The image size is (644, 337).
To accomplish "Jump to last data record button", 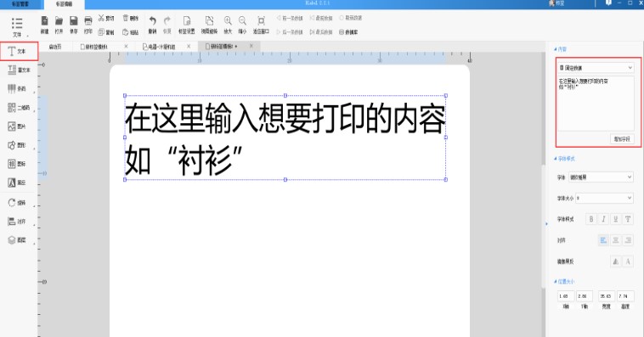I will (321, 31).
